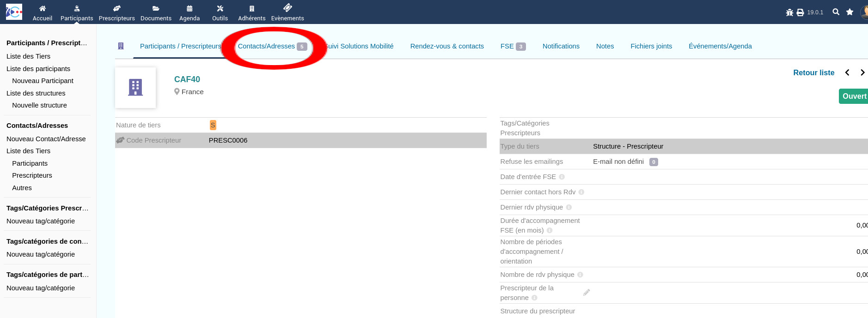Go to next record arrow
This screenshot has height=318, width=868.
click(x=862, y=72)
